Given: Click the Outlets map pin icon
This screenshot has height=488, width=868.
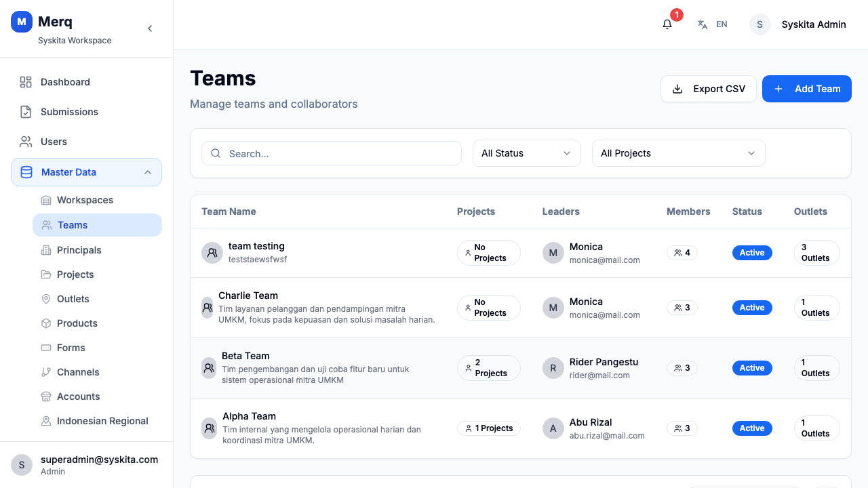Looking at the screenshot, I should pyautogui.click(x=46, y=299).
